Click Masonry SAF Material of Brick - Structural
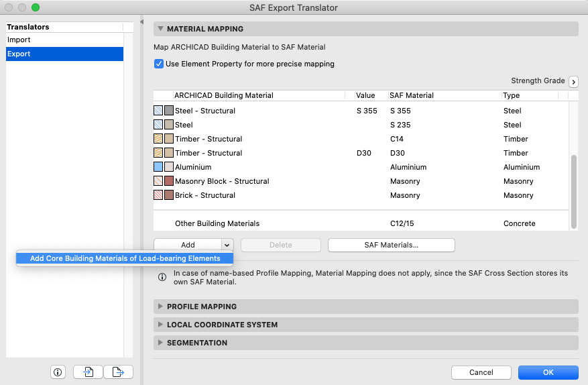The image size is (588, 385). click(405, 195)
